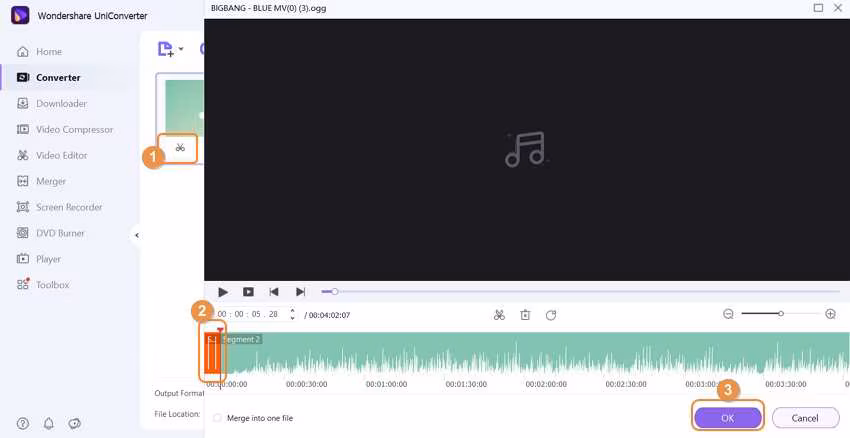Select the audio file thumbnail
The width and height of the screenshot is (850, 438).
coord(184,107)
